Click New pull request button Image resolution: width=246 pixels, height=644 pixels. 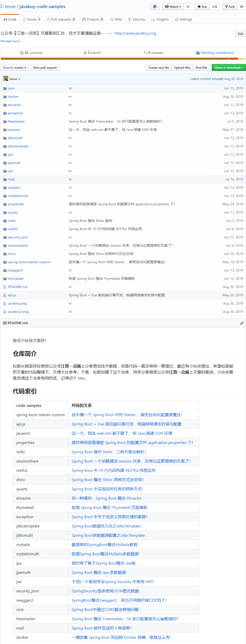(45, 68)
